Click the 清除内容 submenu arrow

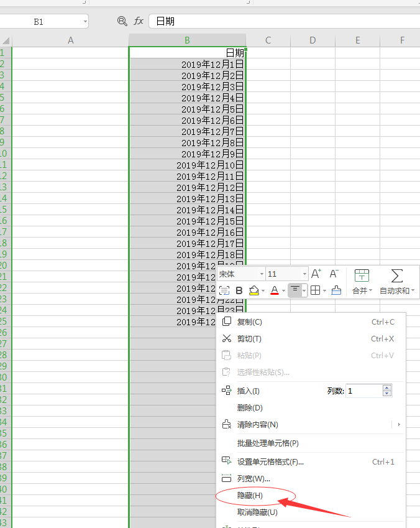[399, 425]
